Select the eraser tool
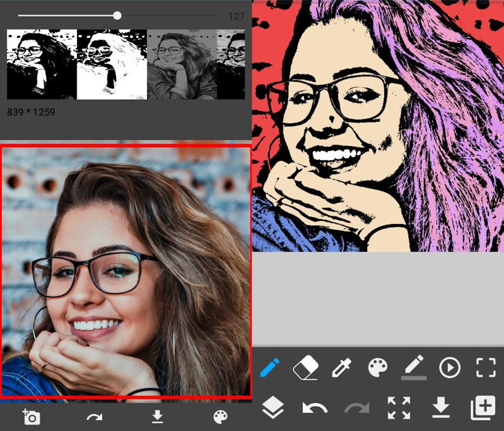504x431 pixels. click(x=306, y=367)
